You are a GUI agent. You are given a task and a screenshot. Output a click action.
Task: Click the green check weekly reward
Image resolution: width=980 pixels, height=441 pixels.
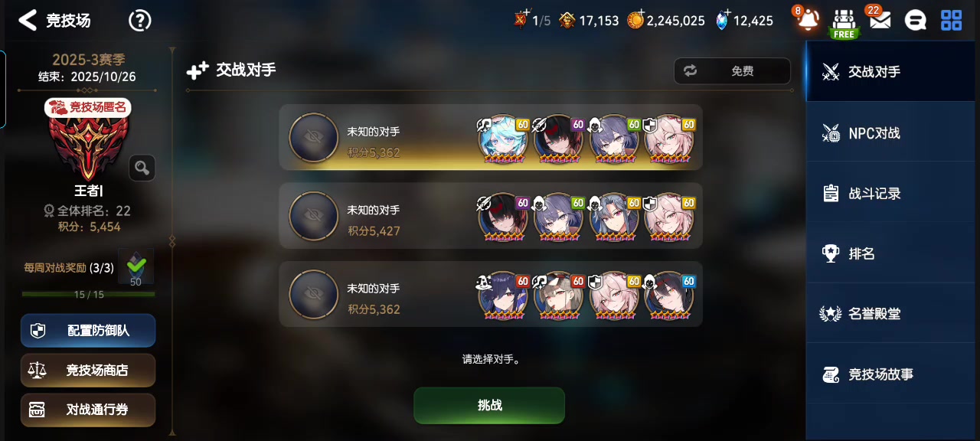tap(136, 267)
